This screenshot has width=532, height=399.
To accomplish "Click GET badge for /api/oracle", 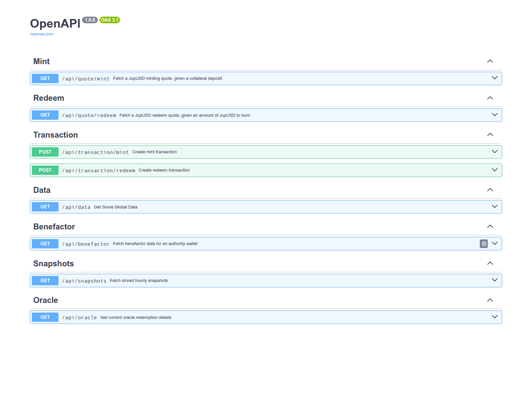I will (x=45, y=317).
